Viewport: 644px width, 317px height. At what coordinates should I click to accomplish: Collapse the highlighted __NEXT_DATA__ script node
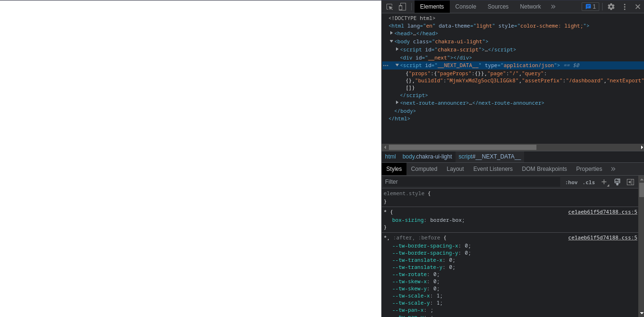click(x=397, y=65)
